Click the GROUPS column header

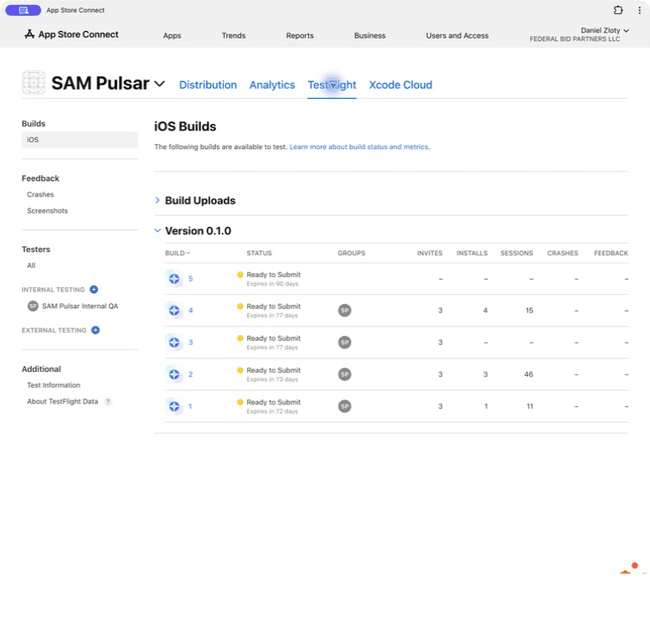pyautogui.click(x=351, y=253)
